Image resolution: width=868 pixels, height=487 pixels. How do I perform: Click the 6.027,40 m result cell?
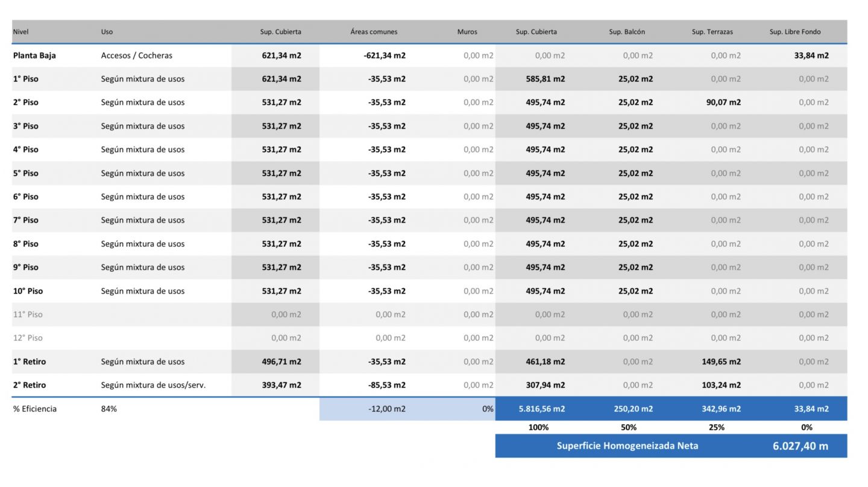800,446
